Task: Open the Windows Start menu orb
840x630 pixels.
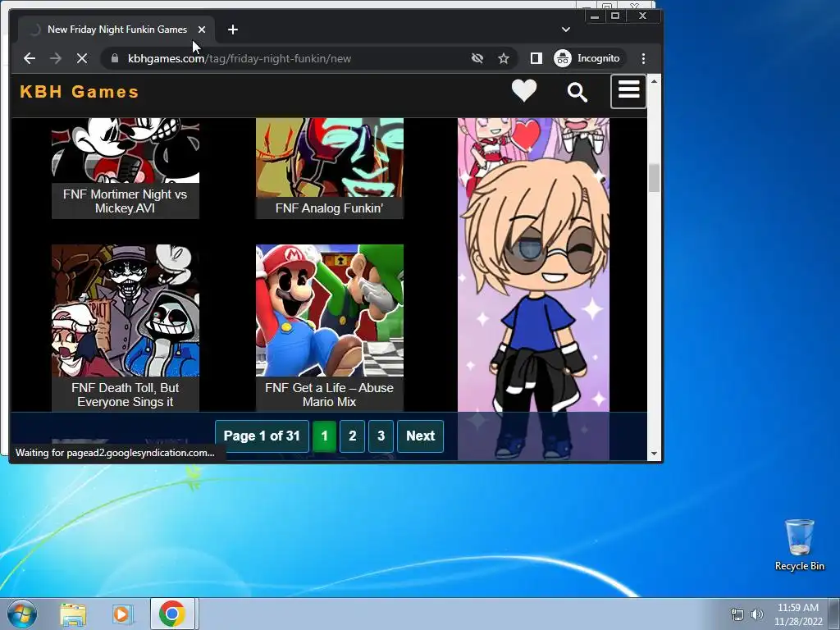Action: [x=22, y=614]
